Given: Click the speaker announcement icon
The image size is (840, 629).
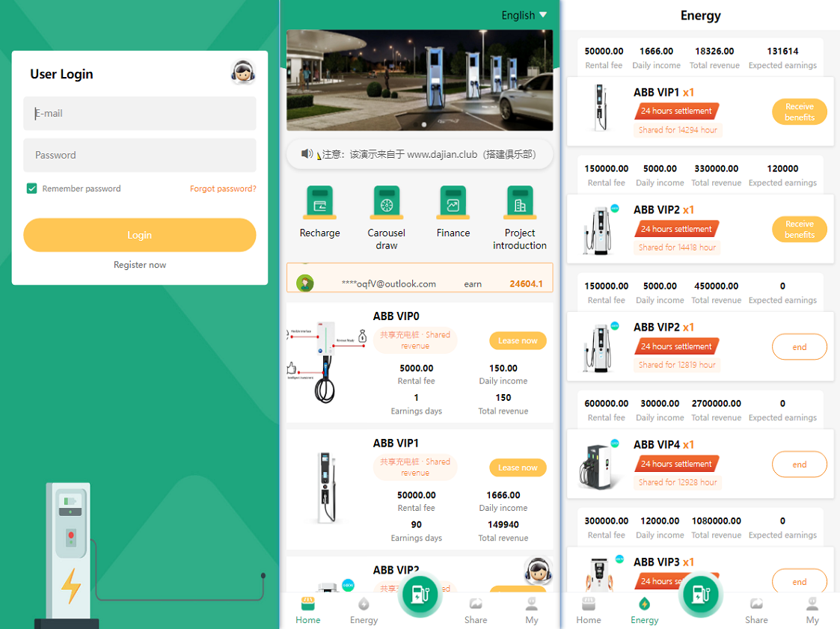Looking at the screenshot, I should tap(307, 154).
